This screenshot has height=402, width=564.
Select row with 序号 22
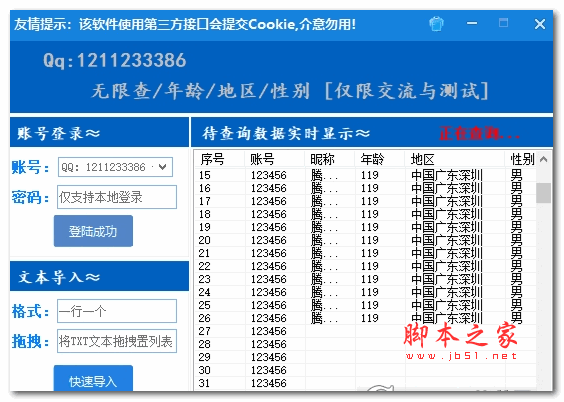tap(365, 266)
